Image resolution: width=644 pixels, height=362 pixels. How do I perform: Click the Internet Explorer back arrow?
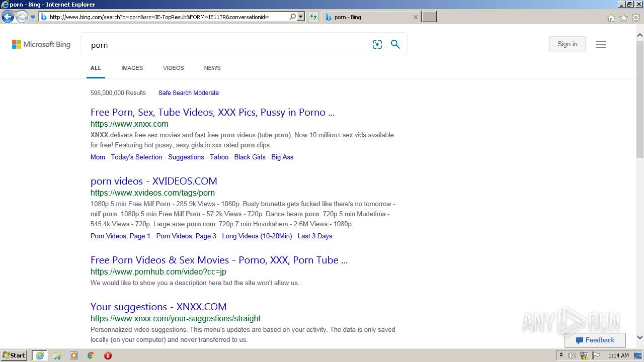(8, 17)
